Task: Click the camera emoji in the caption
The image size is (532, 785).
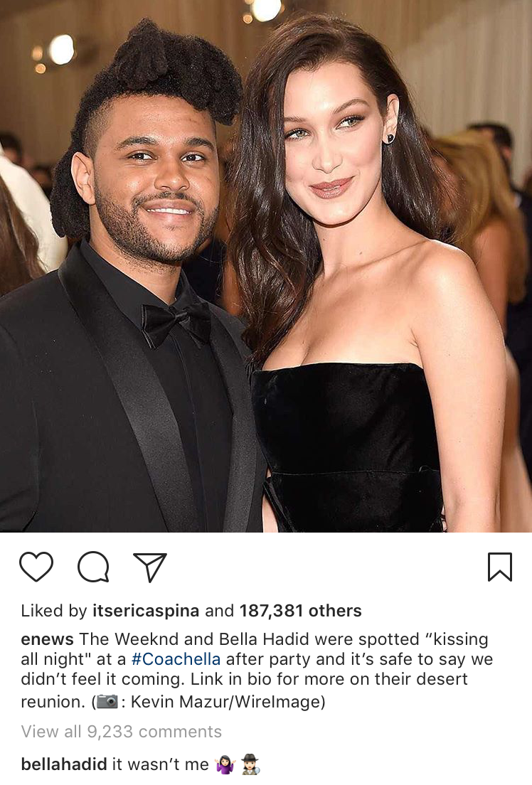Action: pyautogui.click(x=107, y=701)
